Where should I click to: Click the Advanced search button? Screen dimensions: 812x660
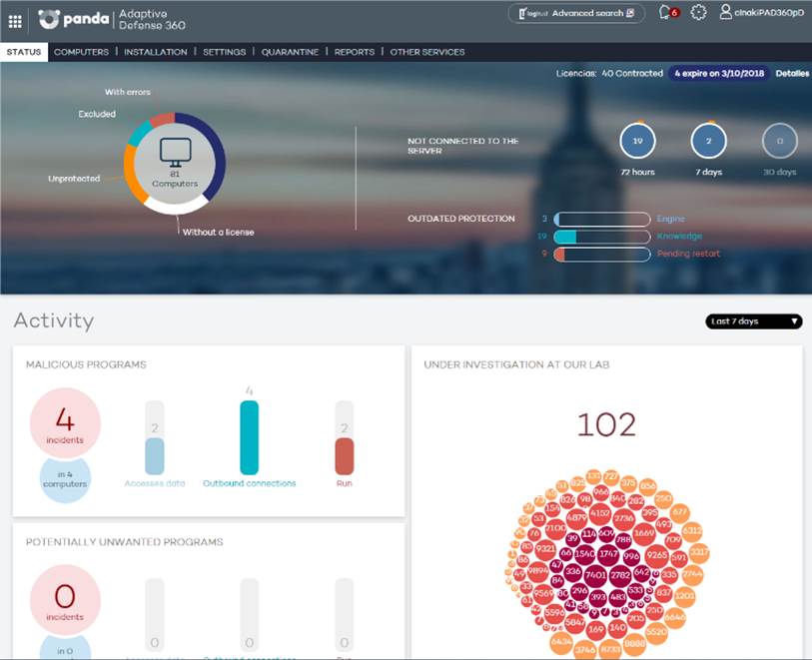point(576,13)
